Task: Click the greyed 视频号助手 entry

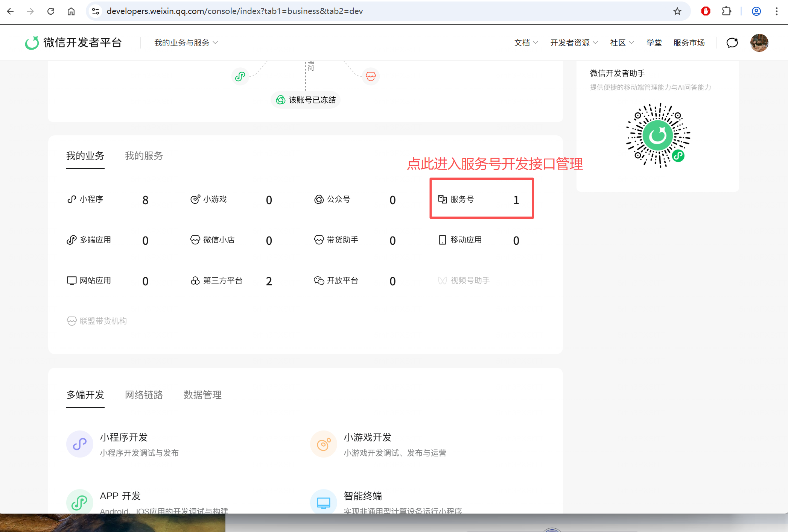Action: click(x=464, y=280)
